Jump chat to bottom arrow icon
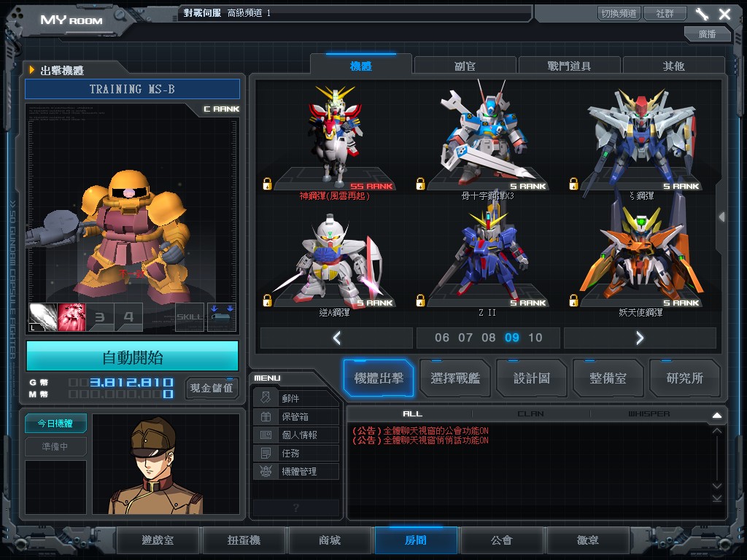The image size is (747, 560). pos(717,498)
